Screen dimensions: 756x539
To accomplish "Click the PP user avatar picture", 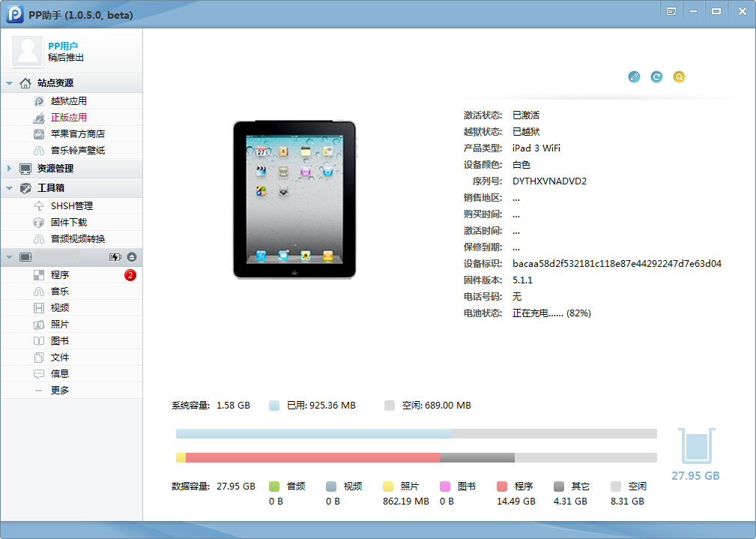I will point(28,51).
